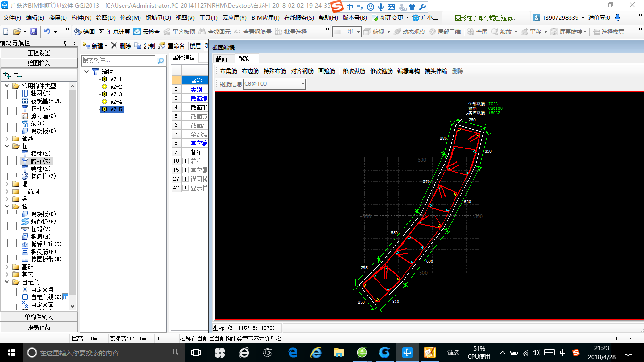Screen dimensions: 644x362
Task: Open the 工程设置 panel section
Action: (x=39, y=53)
